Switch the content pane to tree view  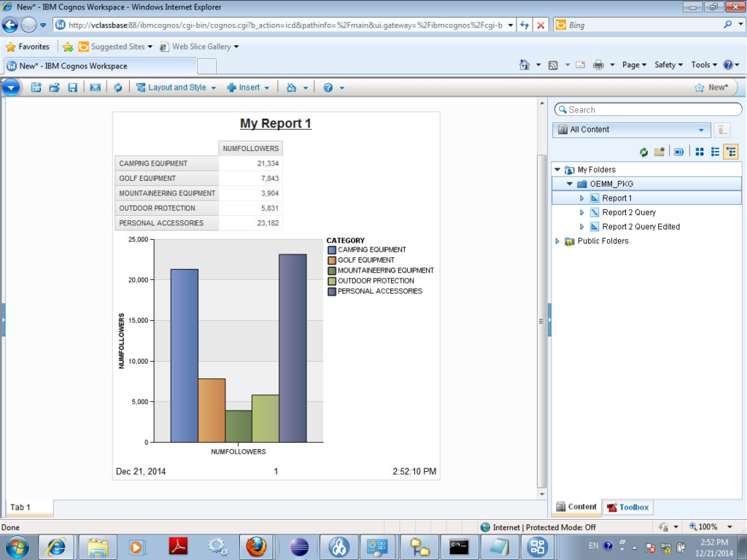pos(731,152)
